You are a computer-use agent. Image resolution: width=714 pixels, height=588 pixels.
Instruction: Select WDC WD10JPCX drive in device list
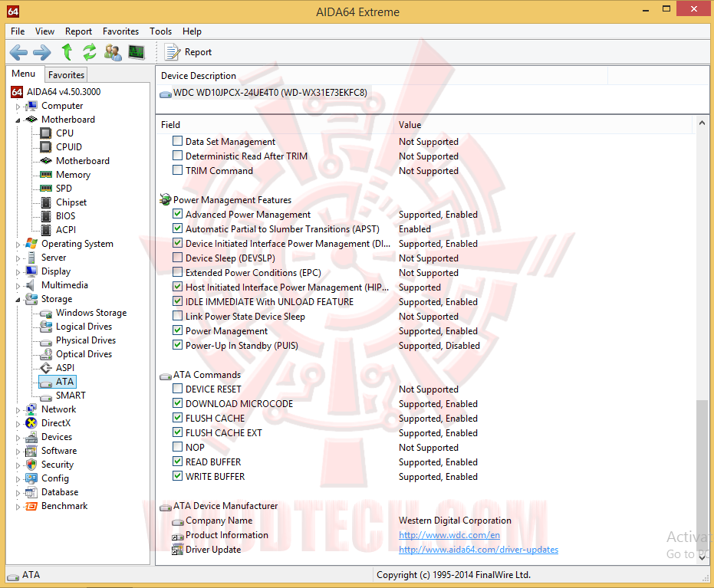click(270, 93)
